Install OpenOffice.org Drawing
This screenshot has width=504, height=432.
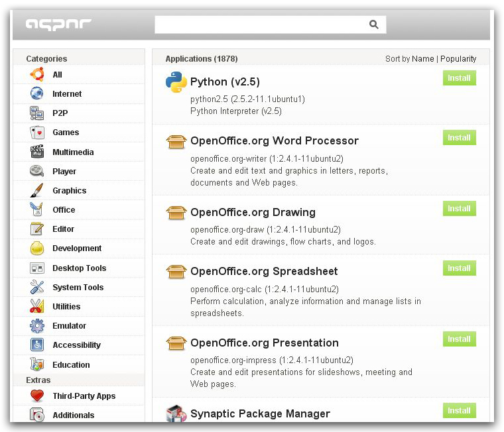(460, 209)
